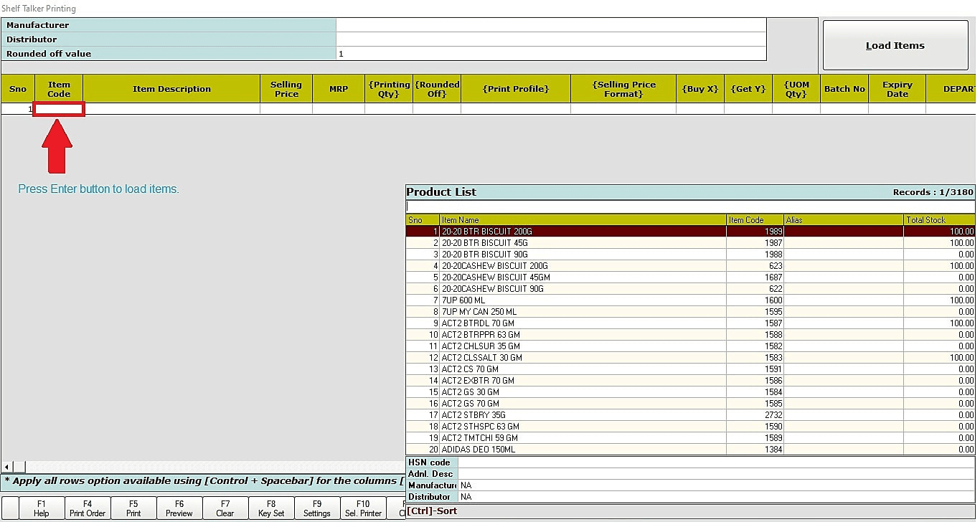Open F4 Print Order
This screenshot has width=980, height=522.
pos(88,508)
